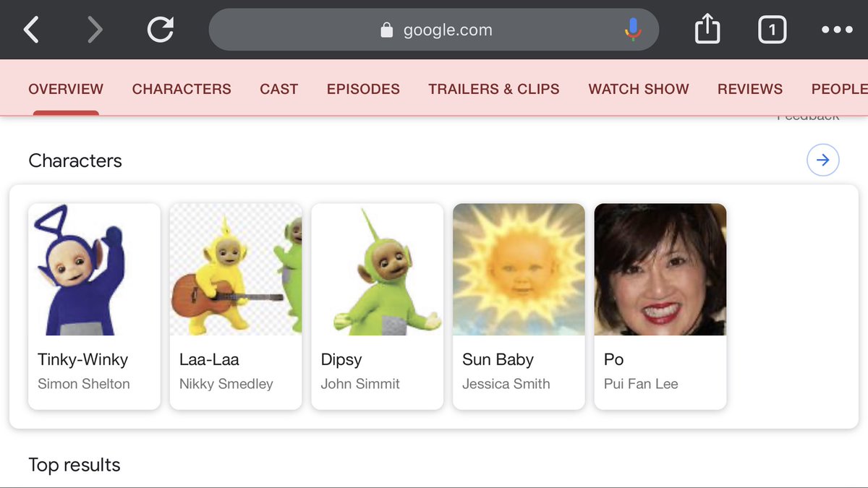Open the Cast tab
Screen dimensions: 868x488
pyautogui.click(x=279, y=89)
